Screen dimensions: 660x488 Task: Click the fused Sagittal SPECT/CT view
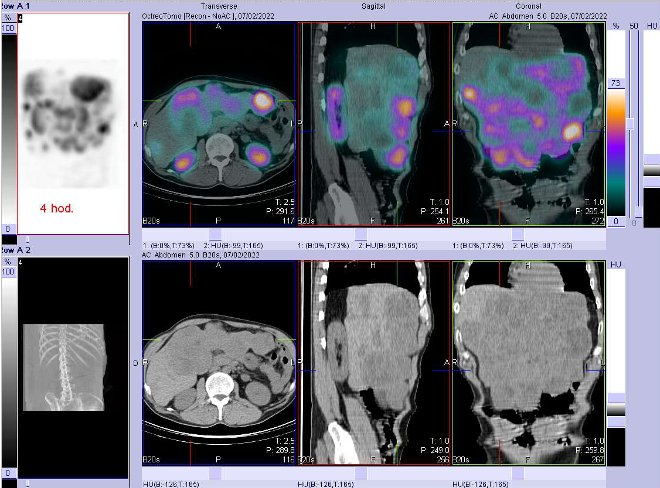click(x=373, y=125)
